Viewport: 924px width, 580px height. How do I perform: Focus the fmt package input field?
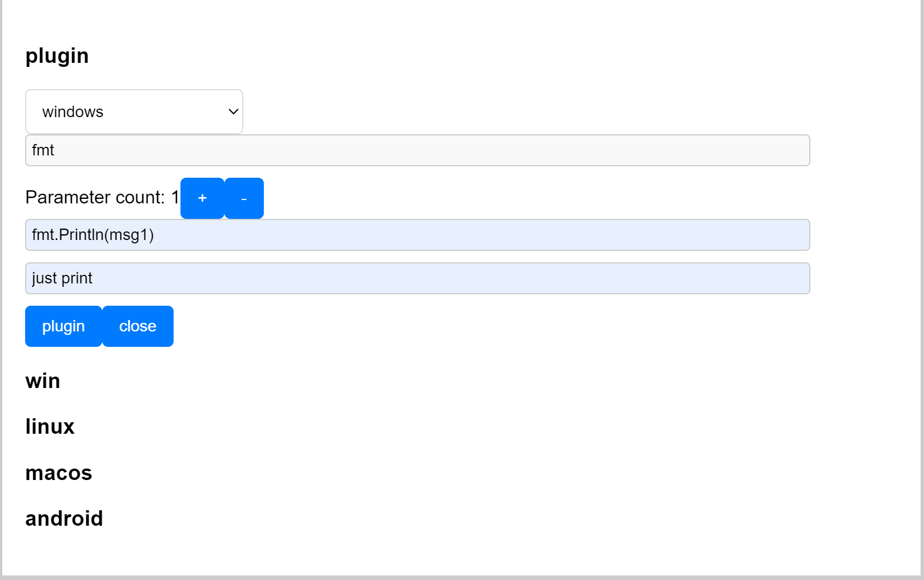pyautogui.click(x=417, y=150)
